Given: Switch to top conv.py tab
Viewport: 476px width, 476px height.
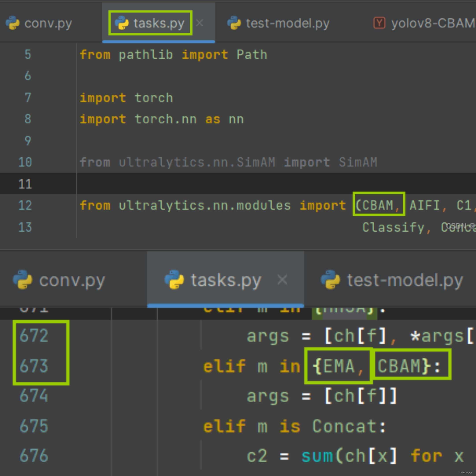Looking at the screenshot, I should pyautogui.click(x=48, y=23).
